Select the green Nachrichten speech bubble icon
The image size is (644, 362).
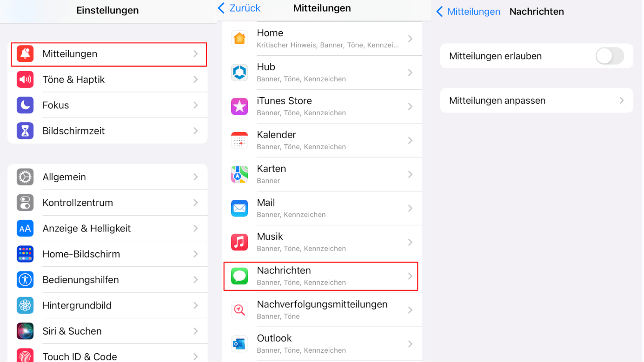click(x=239, y=276)
